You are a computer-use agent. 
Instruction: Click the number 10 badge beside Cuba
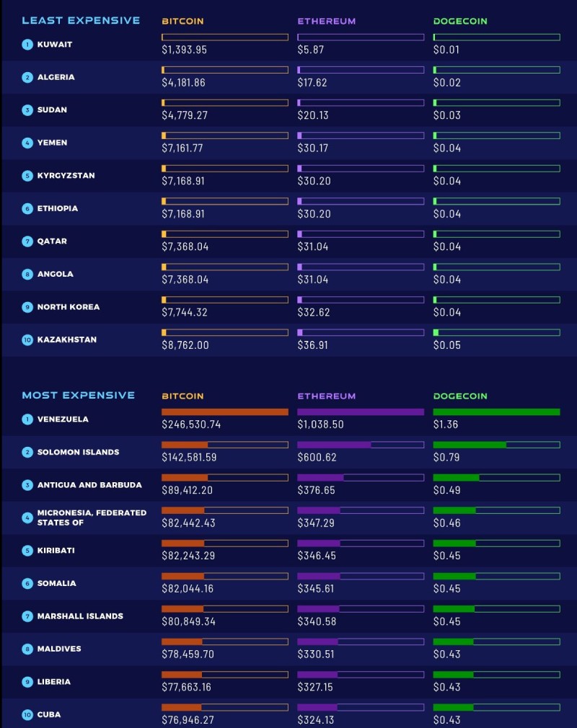[x=27, y=715]
